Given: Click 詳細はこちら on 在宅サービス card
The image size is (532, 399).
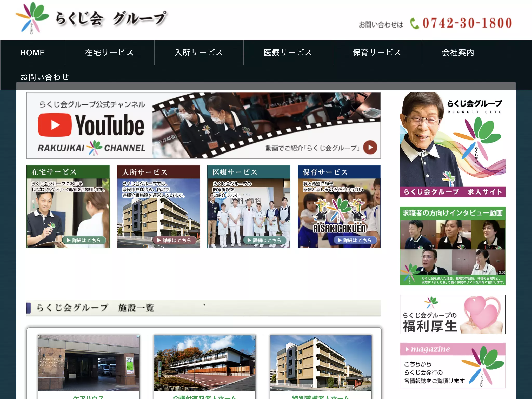Looking at the screenshot, I should coord(84,240).
